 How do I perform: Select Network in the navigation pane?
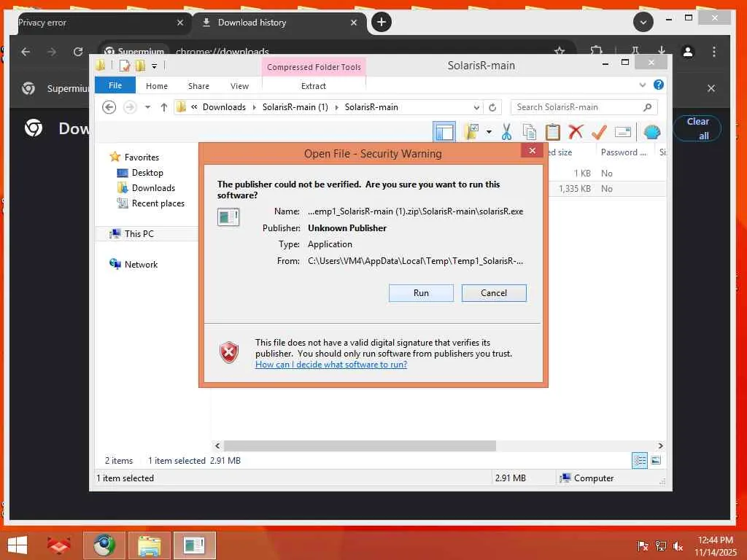coord(141,264)
